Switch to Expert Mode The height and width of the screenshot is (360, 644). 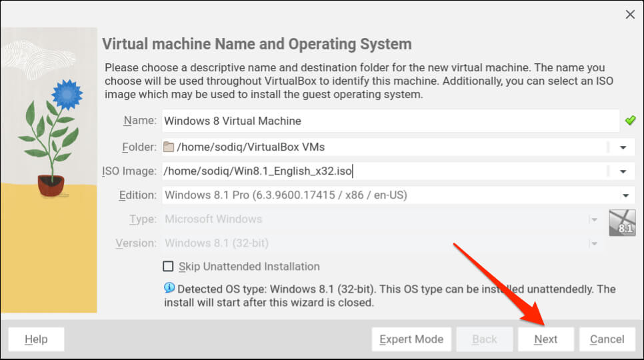tap(411, 339)
